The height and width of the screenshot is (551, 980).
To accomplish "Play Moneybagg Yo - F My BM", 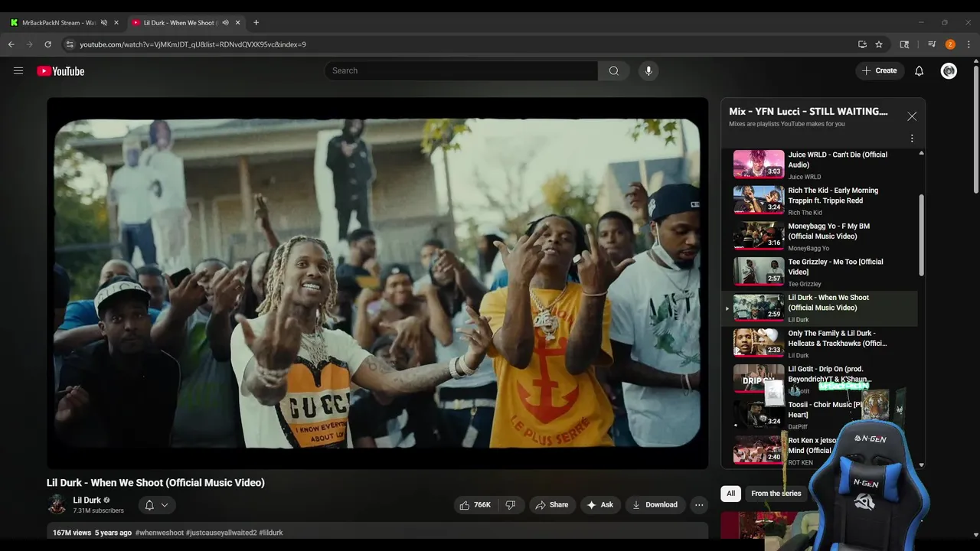I will coord(820,236).
